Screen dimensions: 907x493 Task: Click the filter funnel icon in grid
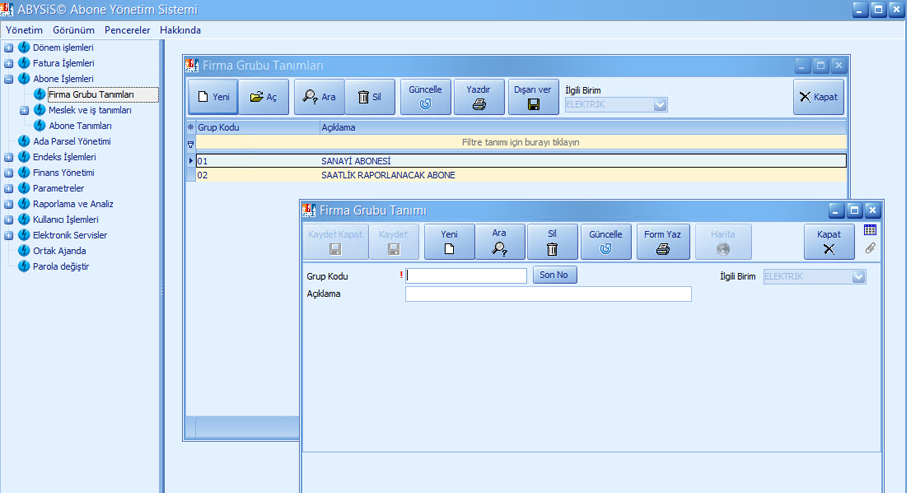[190, 143]
